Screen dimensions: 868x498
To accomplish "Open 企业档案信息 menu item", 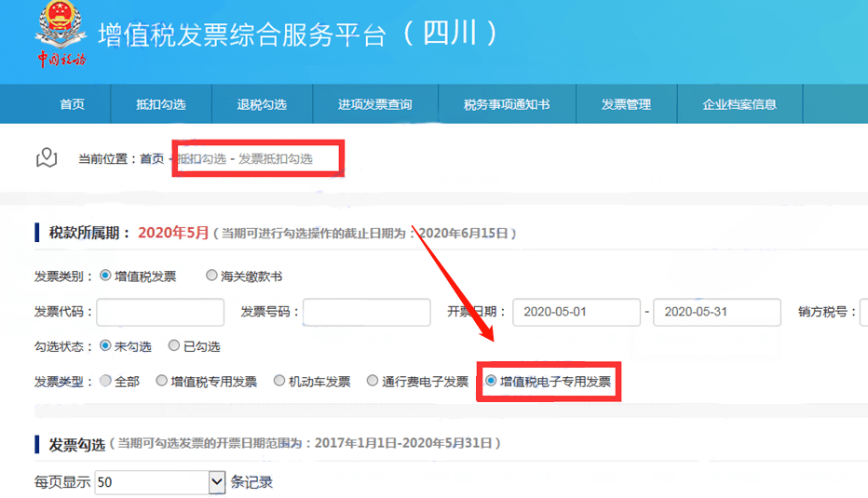I will point(739,104).
